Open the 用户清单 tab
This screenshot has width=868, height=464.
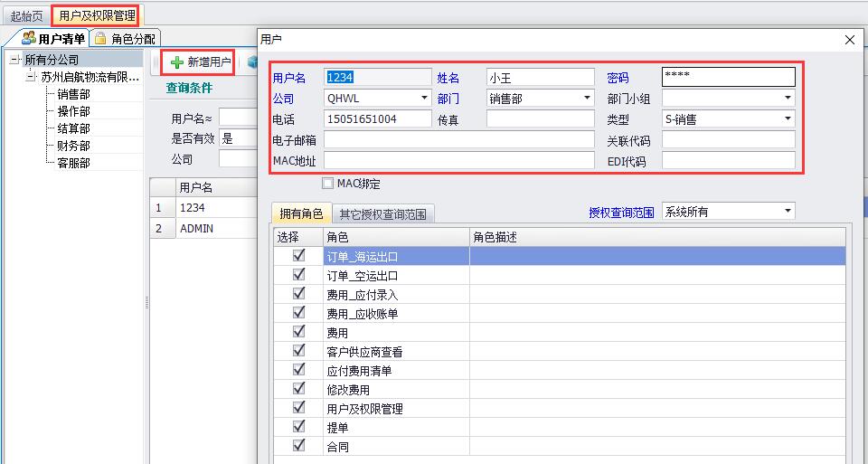[x=53, y=38]
